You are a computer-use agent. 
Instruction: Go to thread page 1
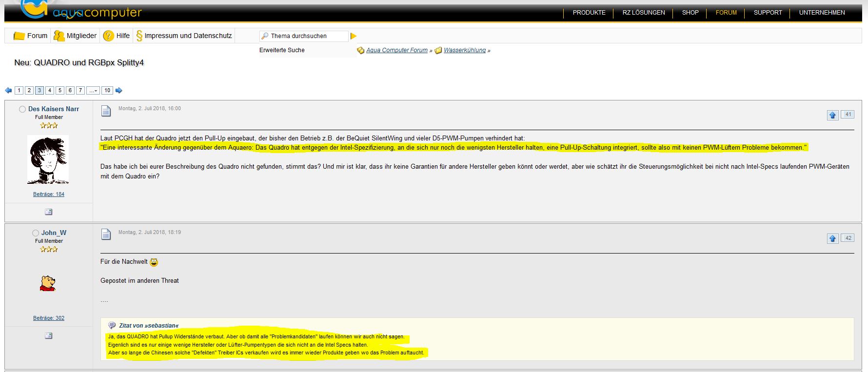point(19,90)
